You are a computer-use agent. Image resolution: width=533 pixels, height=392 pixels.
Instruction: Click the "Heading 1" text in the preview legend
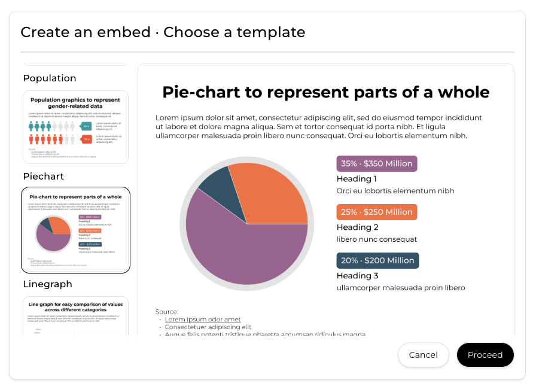(357, 179)
